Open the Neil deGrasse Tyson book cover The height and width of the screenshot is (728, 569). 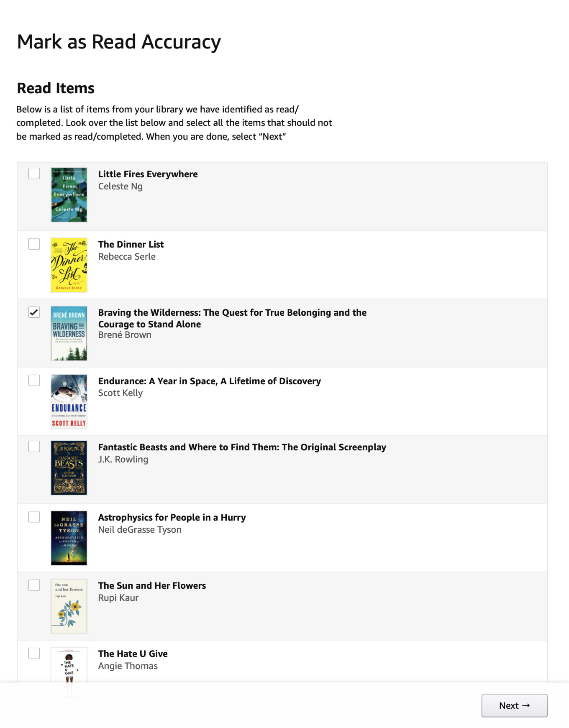click(x=69, y=538)
